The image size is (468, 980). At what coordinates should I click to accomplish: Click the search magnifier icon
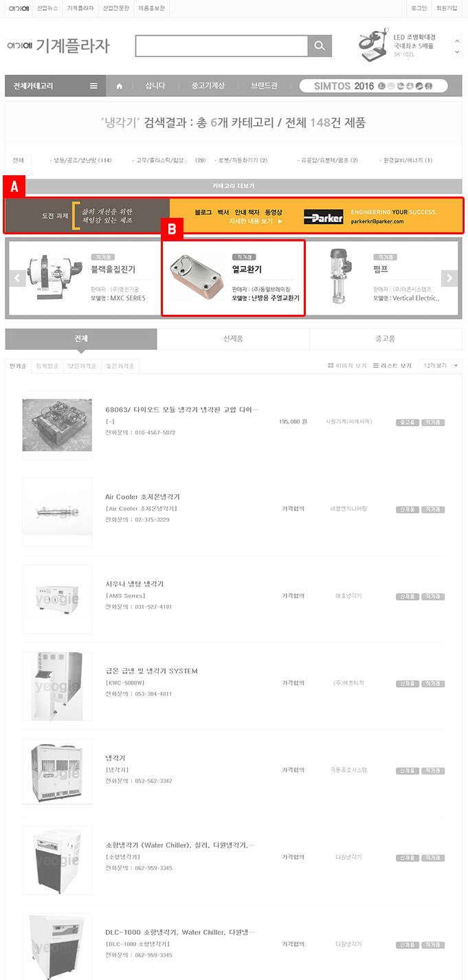pos(320,46)
